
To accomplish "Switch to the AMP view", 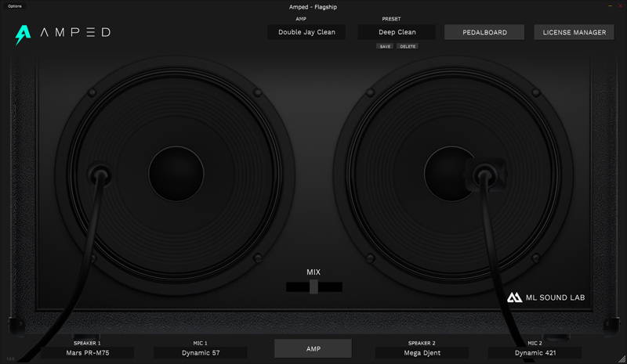I will coord(313,348).
